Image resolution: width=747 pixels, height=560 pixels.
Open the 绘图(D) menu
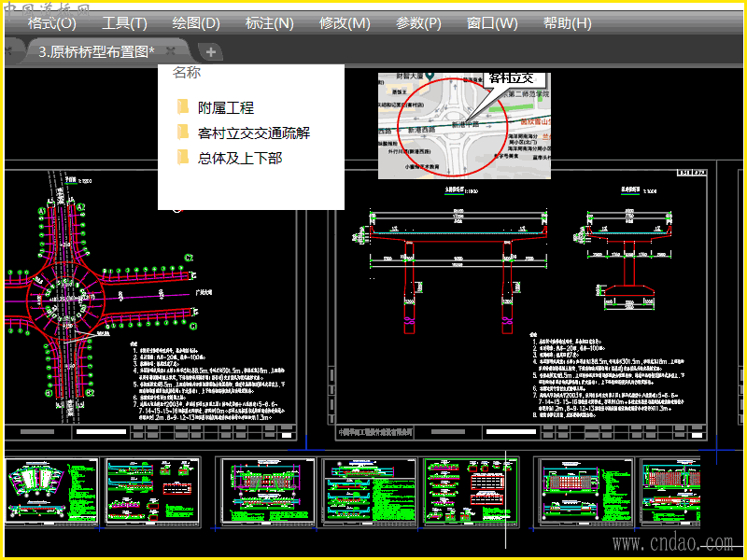pyautogui.click(x=196, y=22)
